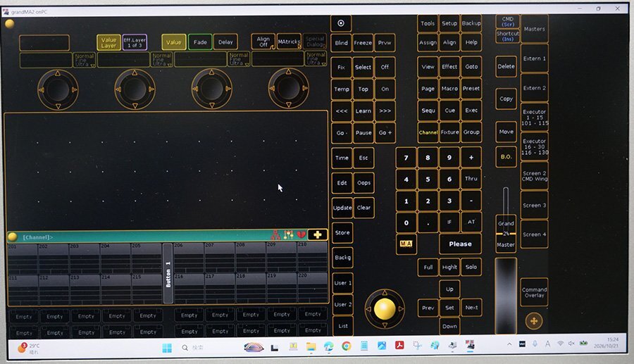The height and width of the screenshot is (364, 634).
Task: Click the MA key
Action: coord(406,244)
